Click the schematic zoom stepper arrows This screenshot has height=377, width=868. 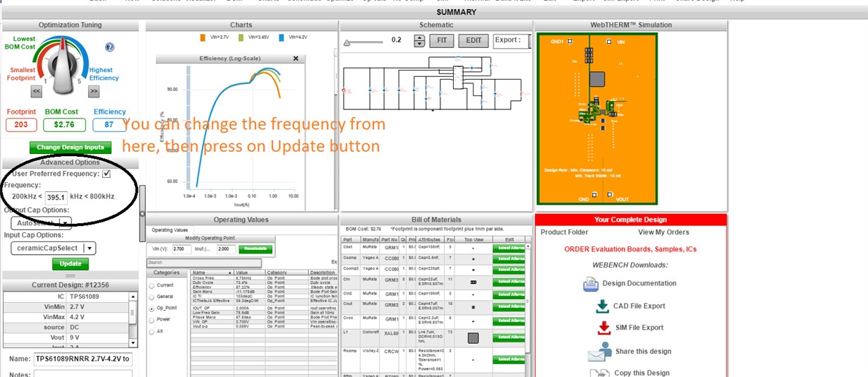tap(419, 41)
